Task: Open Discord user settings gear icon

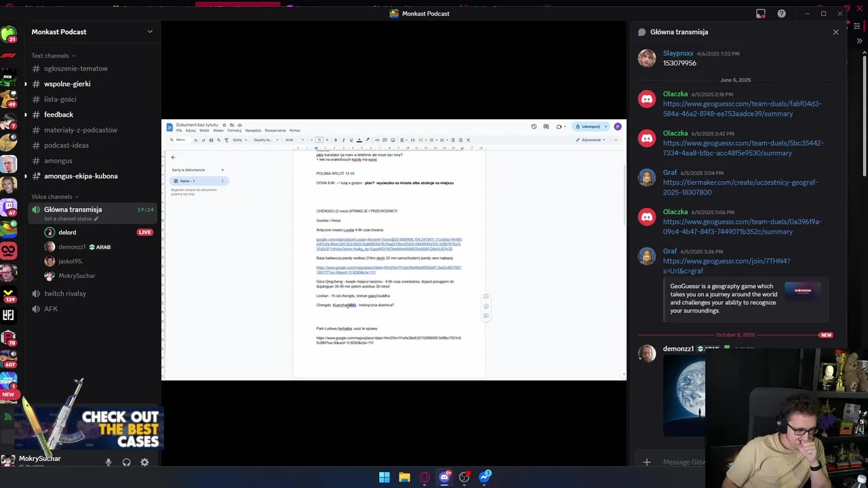Action: click(144, 462)
